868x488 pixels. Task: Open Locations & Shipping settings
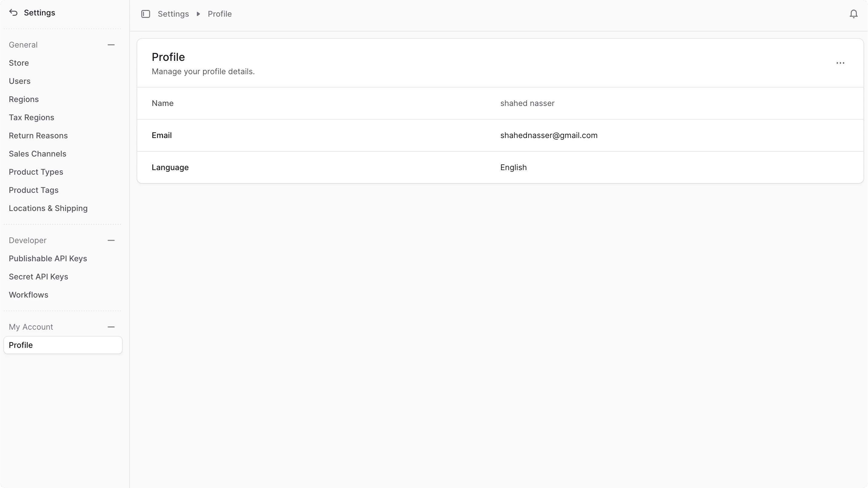(48, 208)
